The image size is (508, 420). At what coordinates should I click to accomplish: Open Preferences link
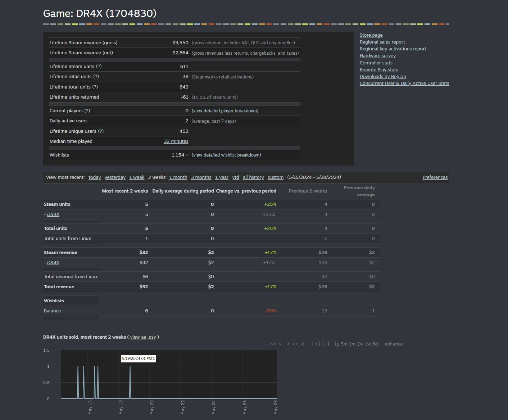tap(435, 177)
